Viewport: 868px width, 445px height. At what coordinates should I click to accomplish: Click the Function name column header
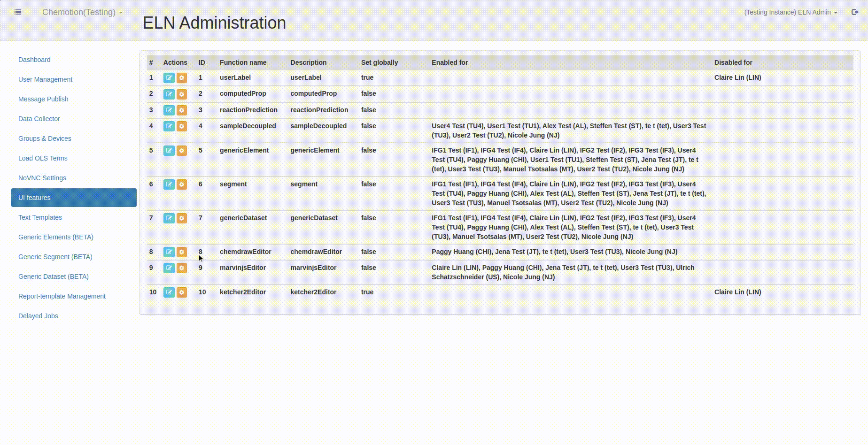point(243,62)
